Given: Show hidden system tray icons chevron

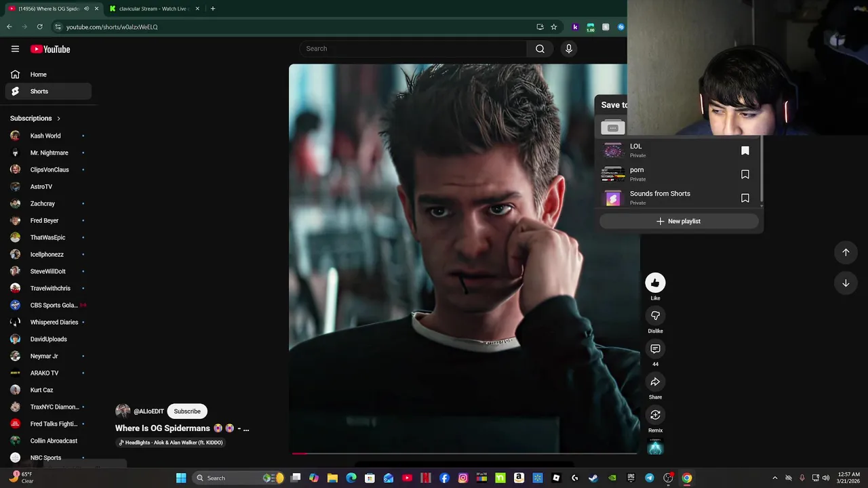Looking at the screenshot, I should click(775, 478).
